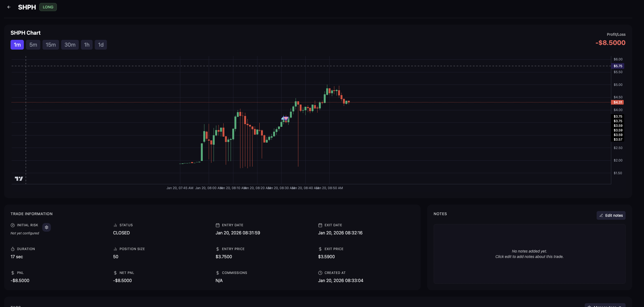The height and width of the screenshot is (307, 644).
Task: Select the 1h chart interval
Action: click(87, 45)
